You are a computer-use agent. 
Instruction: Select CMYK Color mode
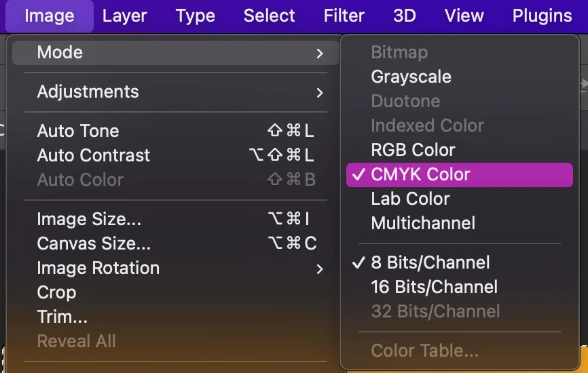coord(420,174)
